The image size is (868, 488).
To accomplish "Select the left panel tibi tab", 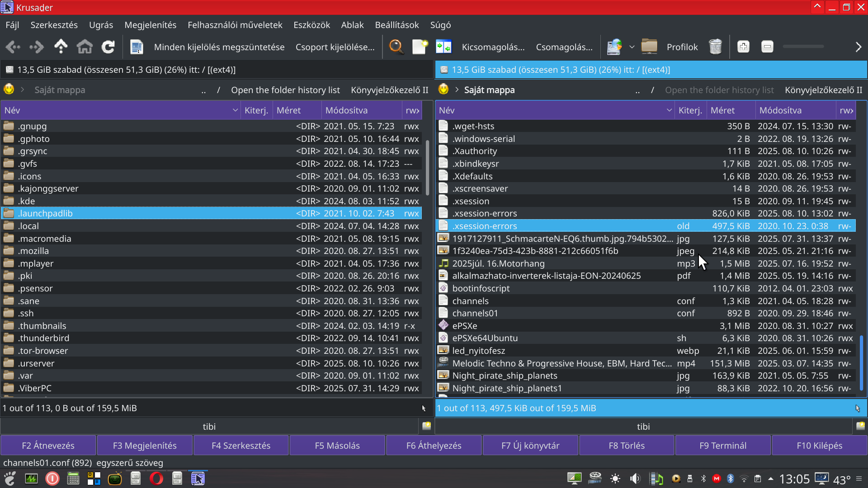I will coord(209,427).
